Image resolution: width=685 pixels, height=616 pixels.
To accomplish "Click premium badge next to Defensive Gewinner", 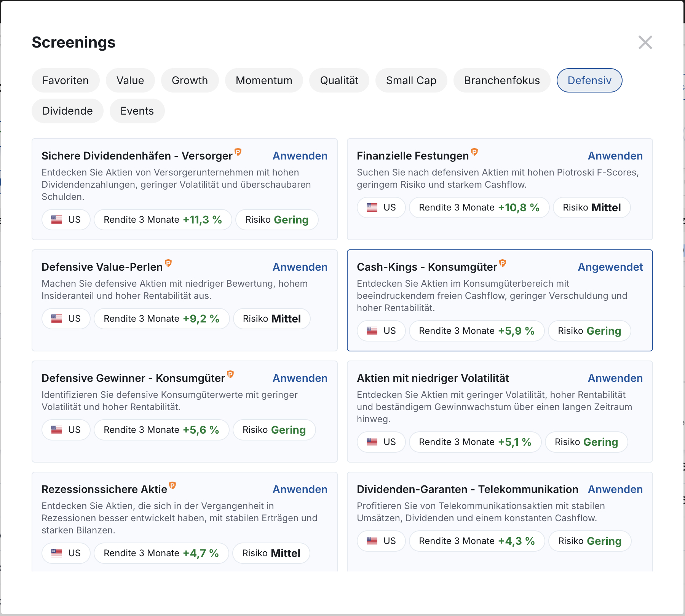I will [x=230, y=374].
